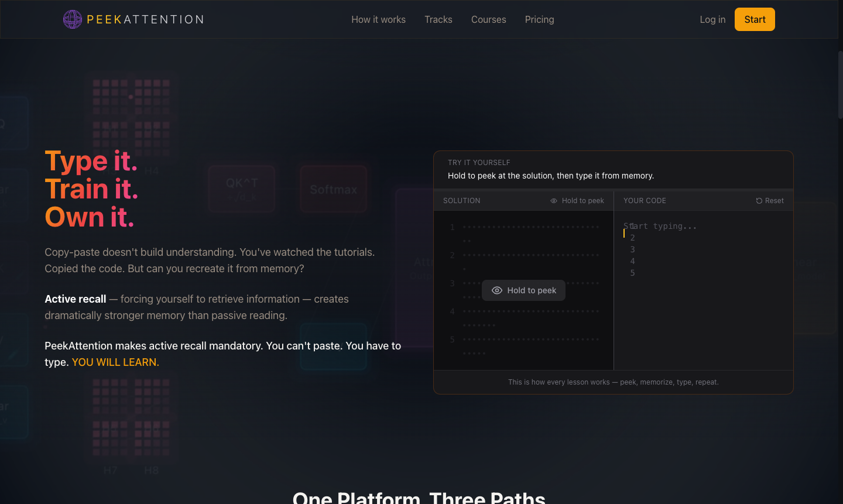Click the Log in link
The image size is (843, 504).
pos(712,19)
